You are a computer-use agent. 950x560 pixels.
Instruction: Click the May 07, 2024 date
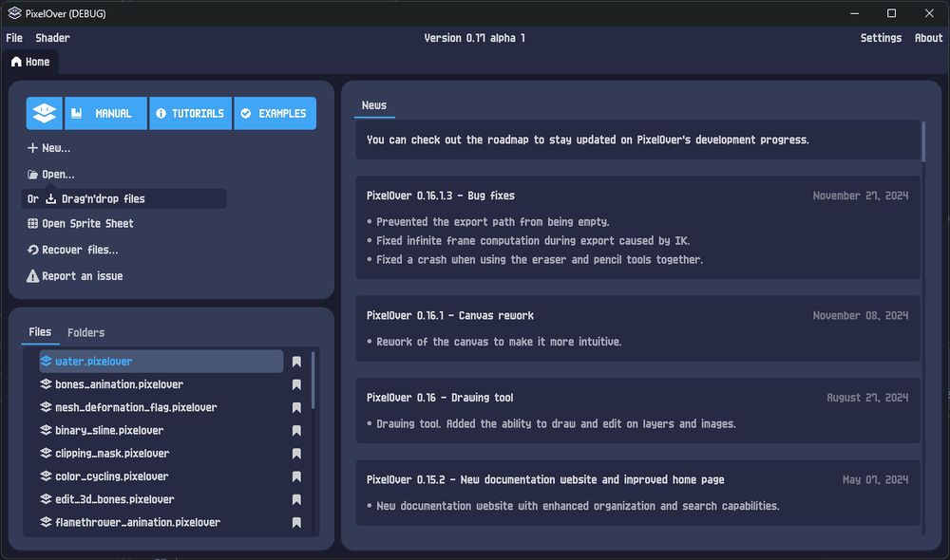(876, 479)
